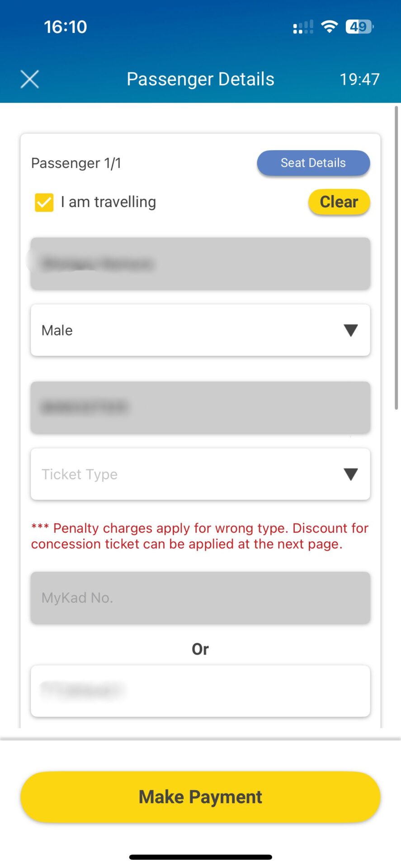This screenshot has width=401, height=868.
Task: Click the blurred passenger name field
Action: (200, 264)
